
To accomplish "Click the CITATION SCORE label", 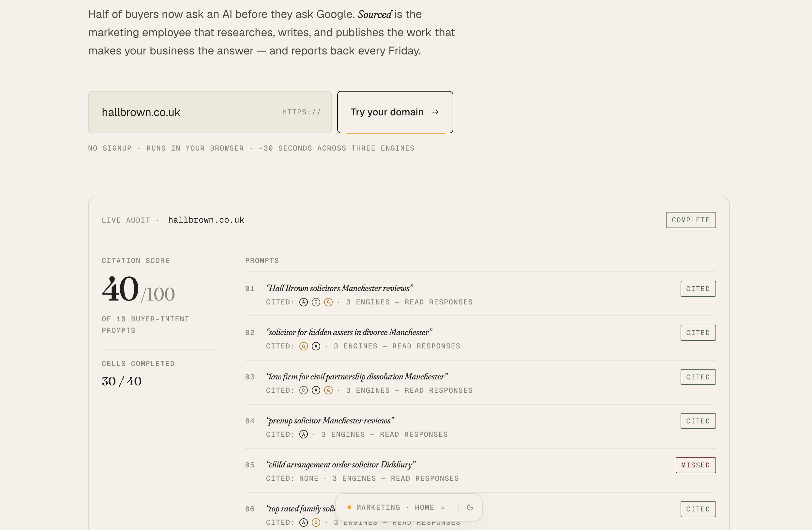I will point(135,260).
